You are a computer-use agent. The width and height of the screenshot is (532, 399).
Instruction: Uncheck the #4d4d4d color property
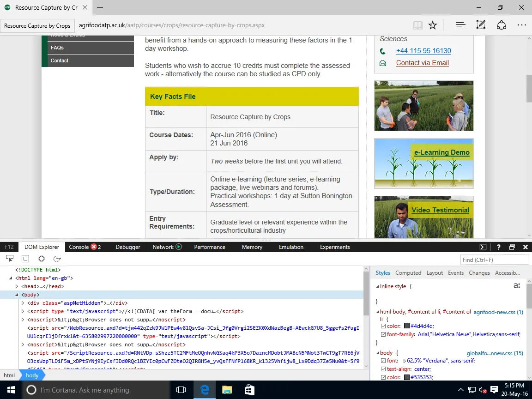pos(383,326)
